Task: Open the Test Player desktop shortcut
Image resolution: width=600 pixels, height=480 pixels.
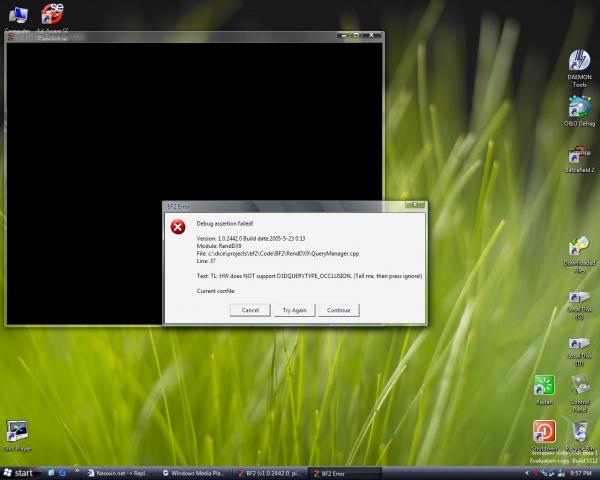Action: coord(17,436)
